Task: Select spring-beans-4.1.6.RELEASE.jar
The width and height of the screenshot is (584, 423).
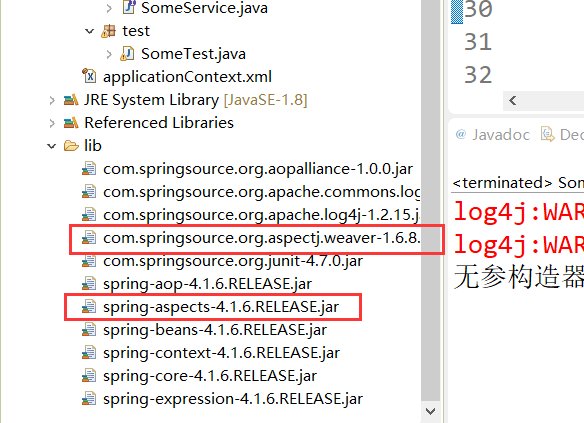Action: [x=215, y=330]
